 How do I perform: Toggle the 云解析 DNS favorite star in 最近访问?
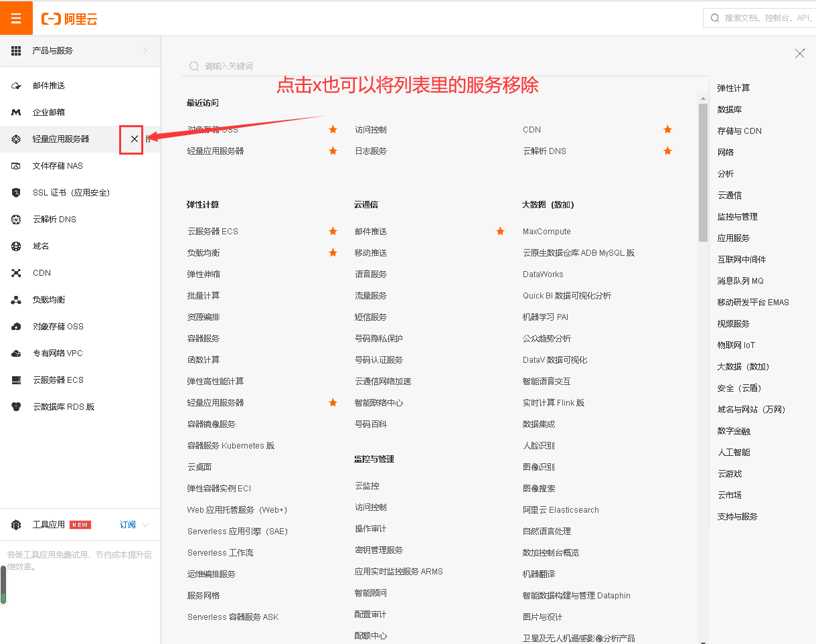coord(667,151)
